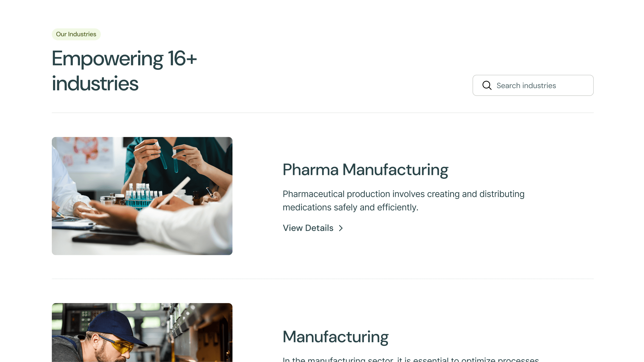644x362 pixels.
Task: Click the manufacturing sector description line
Action: 410,359
